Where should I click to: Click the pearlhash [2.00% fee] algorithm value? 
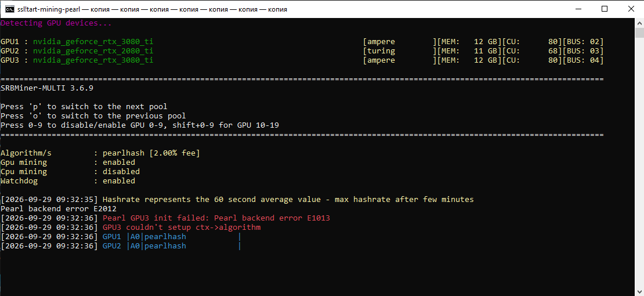coord(151,153)
